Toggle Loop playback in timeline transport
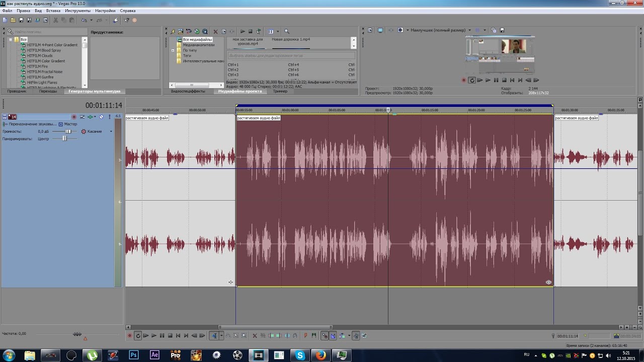Screen dimensions: 644x362 138,336
